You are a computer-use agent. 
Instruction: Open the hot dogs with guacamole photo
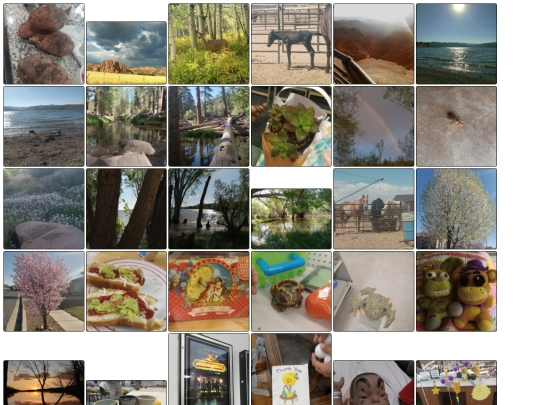point(126,291)
